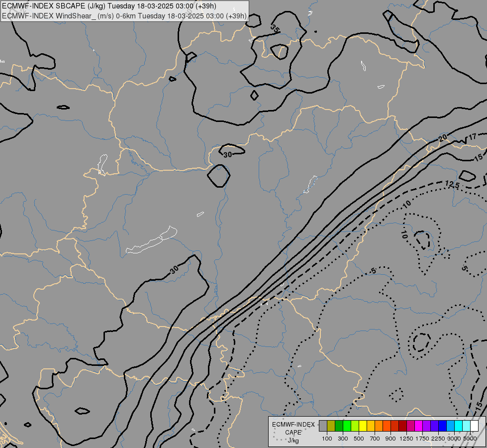Screen dimensions: 487x448
Task: Select the pure blue legend swatch
Action: coord(442,426)
